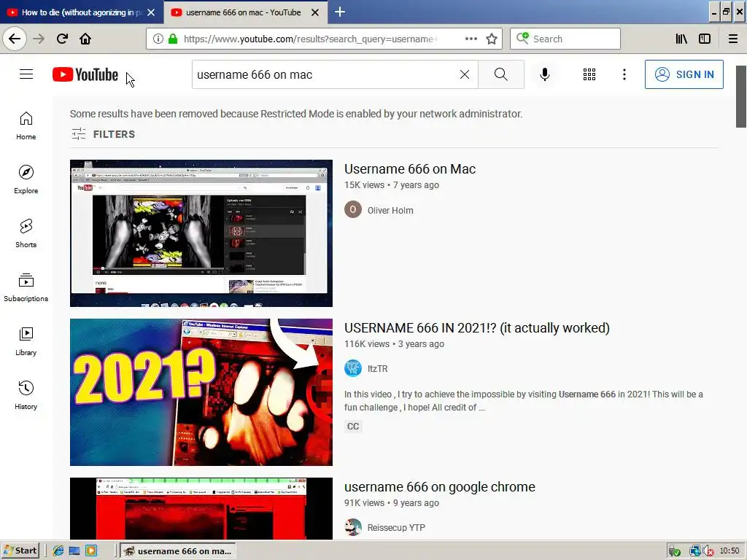Image resolution: width=747 pixels, height=560 pixels.
Task: Open media player quick launch icon
Action: pos(91,551)
